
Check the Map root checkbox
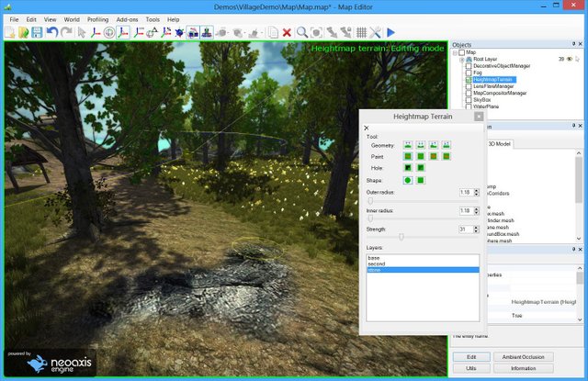click(461, 52)
